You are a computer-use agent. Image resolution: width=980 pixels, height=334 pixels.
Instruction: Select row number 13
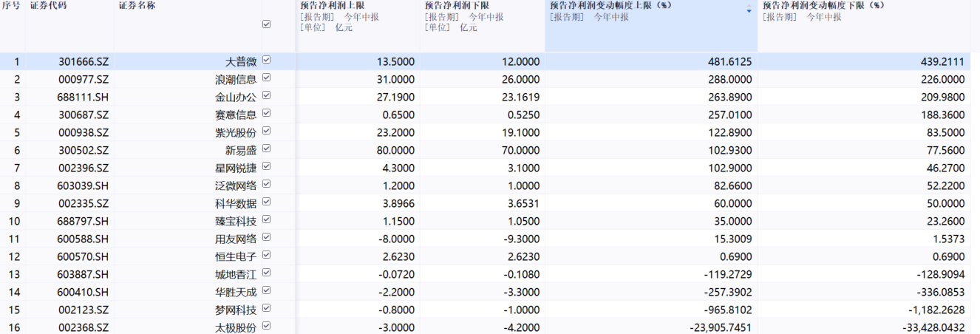click(15, 274)
